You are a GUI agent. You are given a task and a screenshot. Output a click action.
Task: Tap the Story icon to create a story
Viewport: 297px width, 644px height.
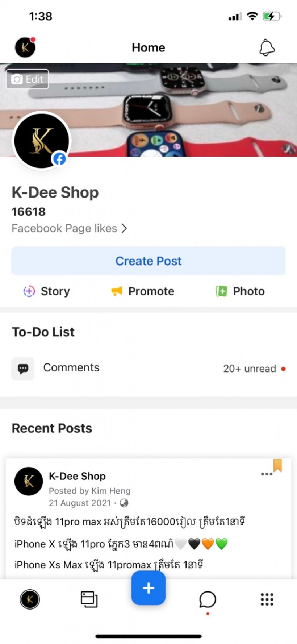[x=29, y=291]
